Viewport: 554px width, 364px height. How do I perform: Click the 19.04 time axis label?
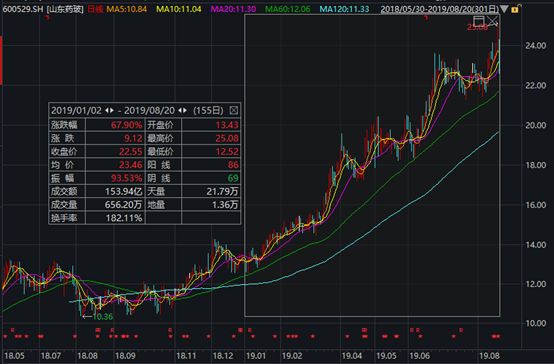pos(352,356)
